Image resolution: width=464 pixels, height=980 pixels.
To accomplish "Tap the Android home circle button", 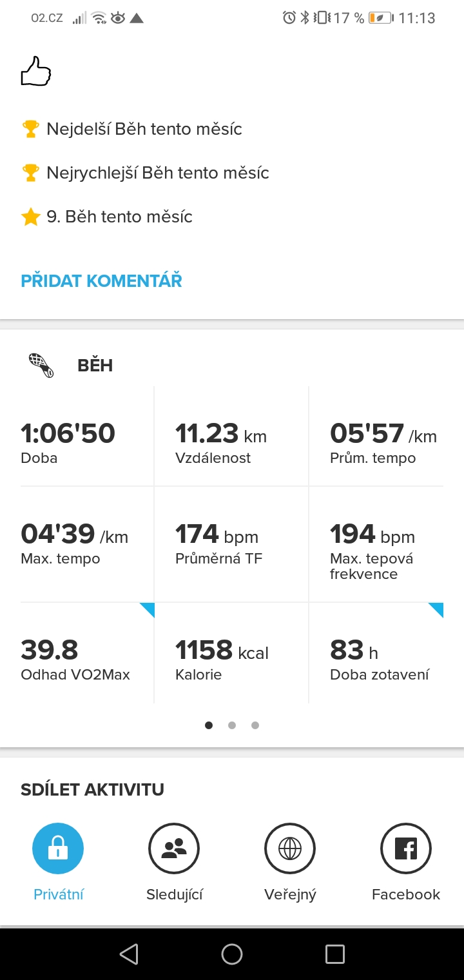I will coord(232,954).
